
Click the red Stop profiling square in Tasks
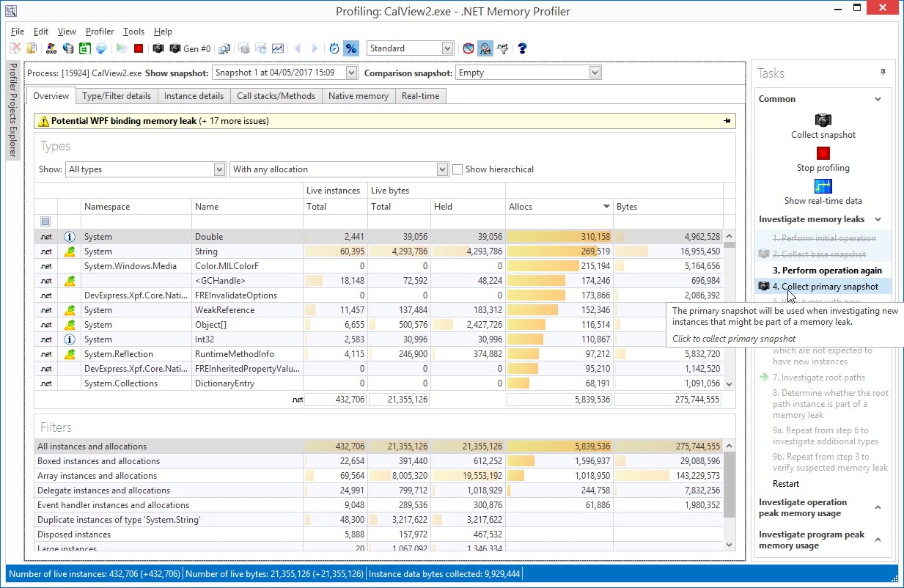[x=823, y=153]
